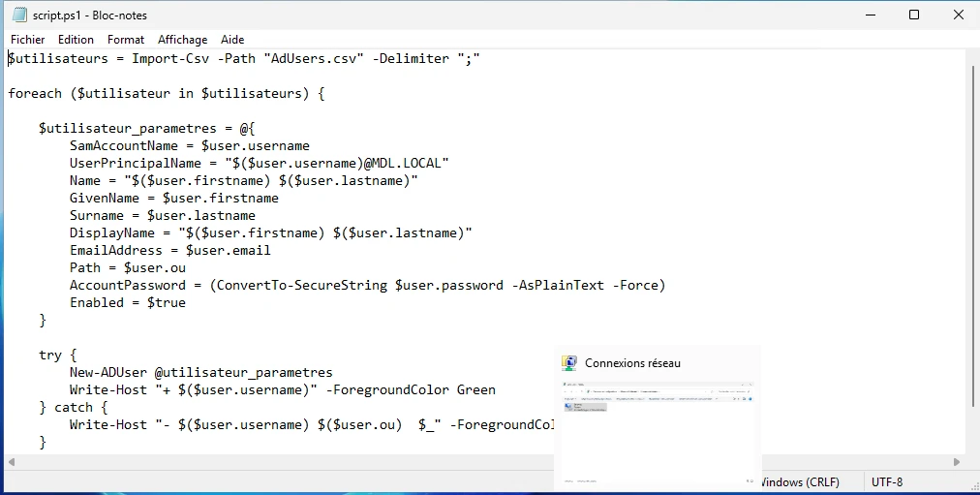
Task: Click the Connexions réseau preview title
Action: pos(632,363)
